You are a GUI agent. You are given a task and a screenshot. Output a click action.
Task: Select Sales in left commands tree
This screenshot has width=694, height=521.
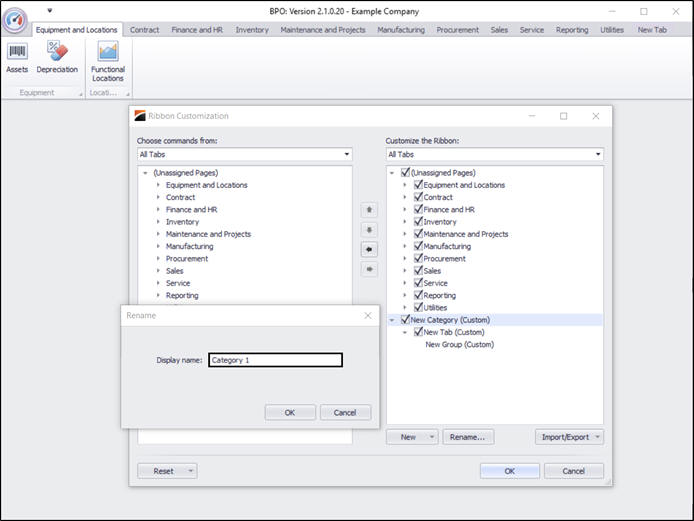tap(174, 271)
